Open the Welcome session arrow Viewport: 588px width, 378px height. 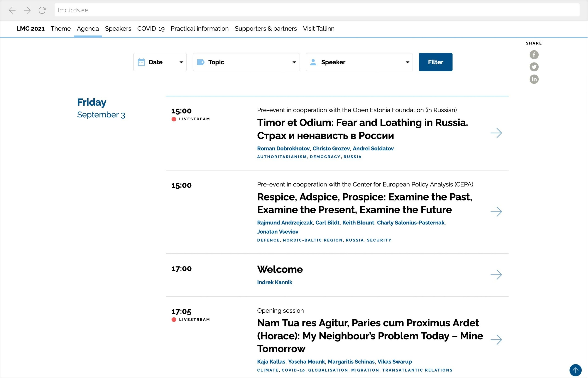click(x=496, y=275)
